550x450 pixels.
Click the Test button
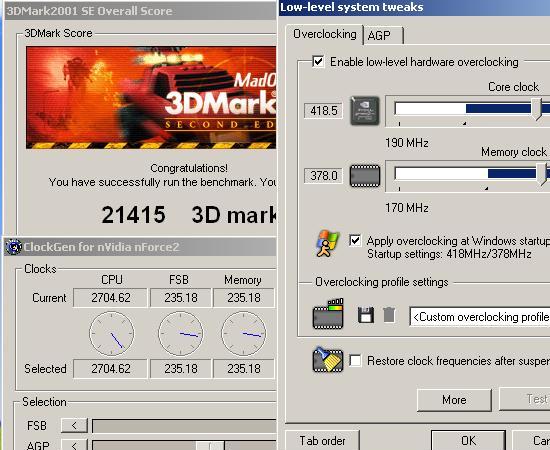click(x=524, y=399)
